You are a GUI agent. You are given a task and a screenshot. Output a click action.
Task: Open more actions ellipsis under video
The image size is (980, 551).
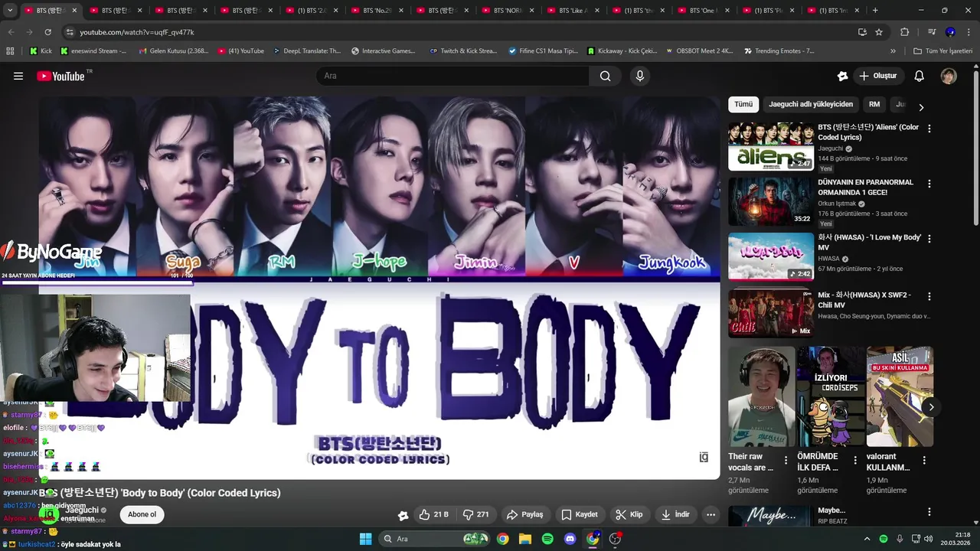pyautogui.click(x=710, y=514)
